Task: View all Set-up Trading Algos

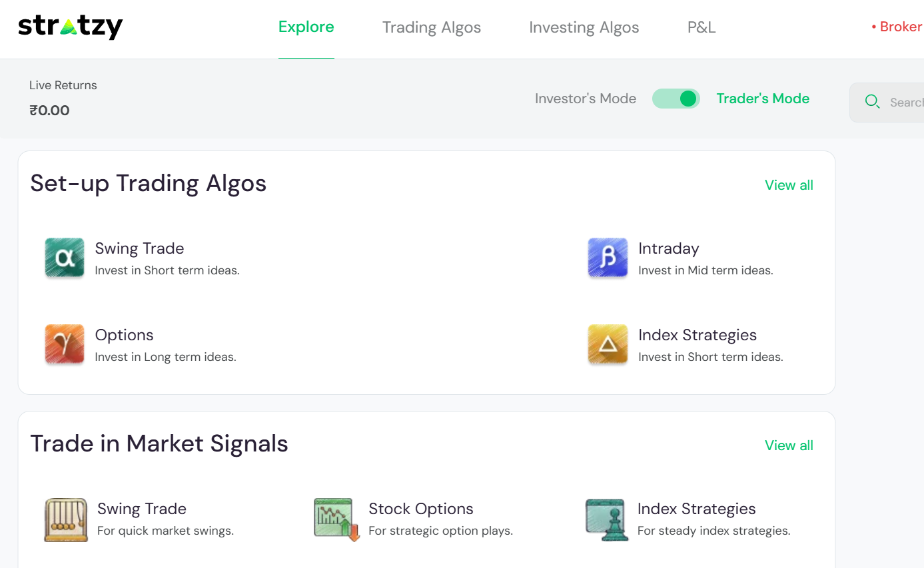Action: point(789,185)
